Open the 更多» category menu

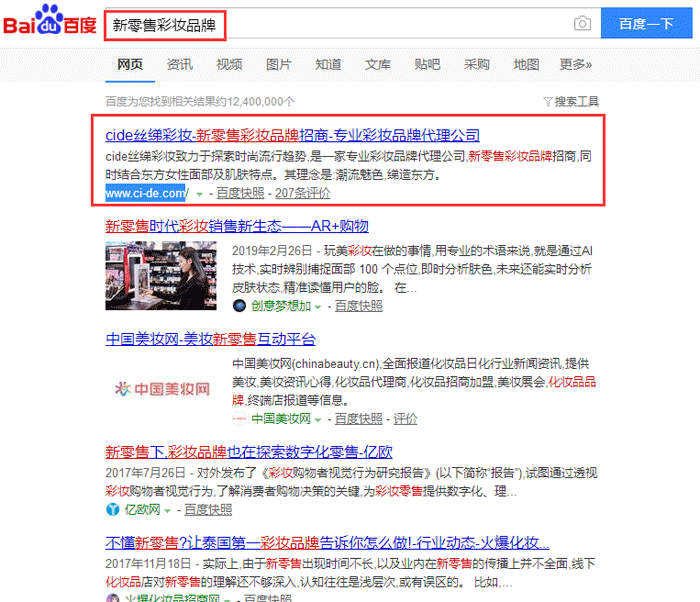(576, 65)
